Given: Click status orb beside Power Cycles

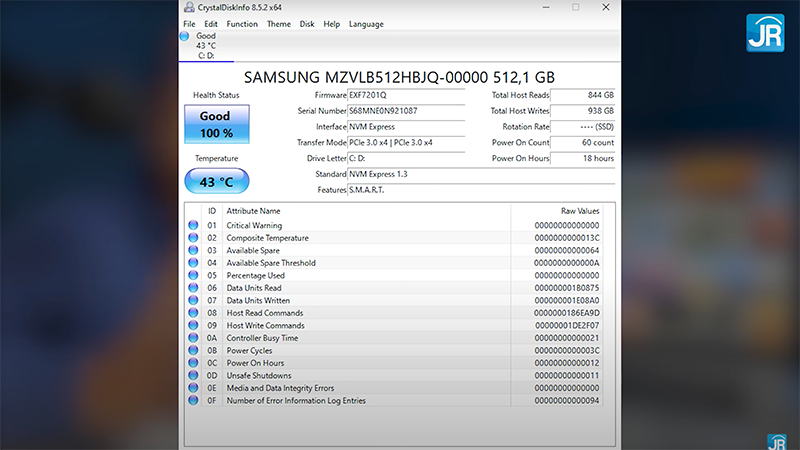Looking at the screenshot, I should [x=193, y=351].
